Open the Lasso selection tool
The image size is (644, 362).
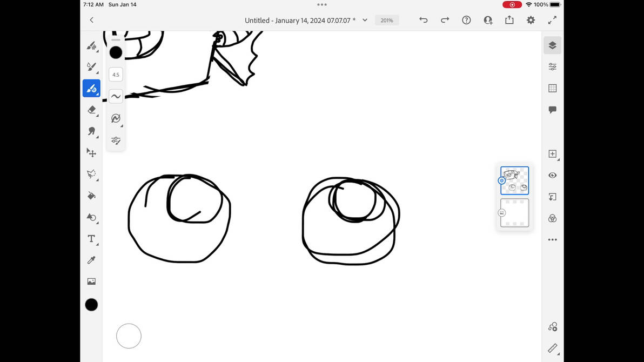[x=91, y=174]
